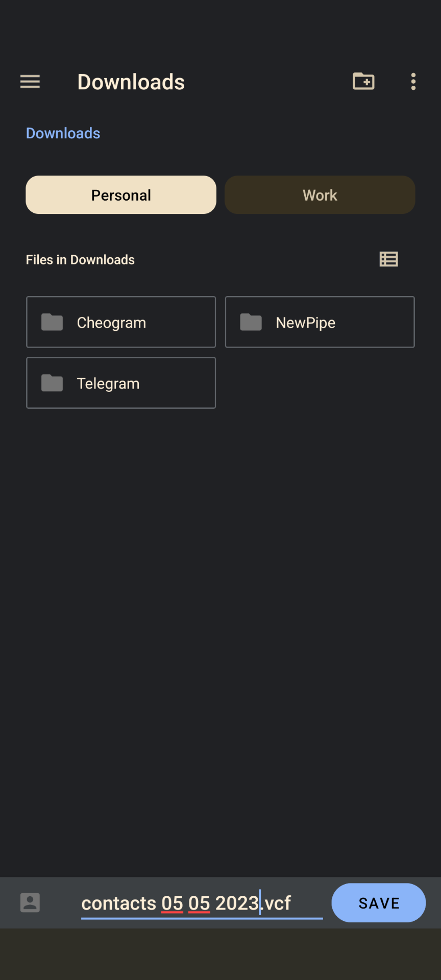Open the Telegram folder by its name

[x=108, y=384]
